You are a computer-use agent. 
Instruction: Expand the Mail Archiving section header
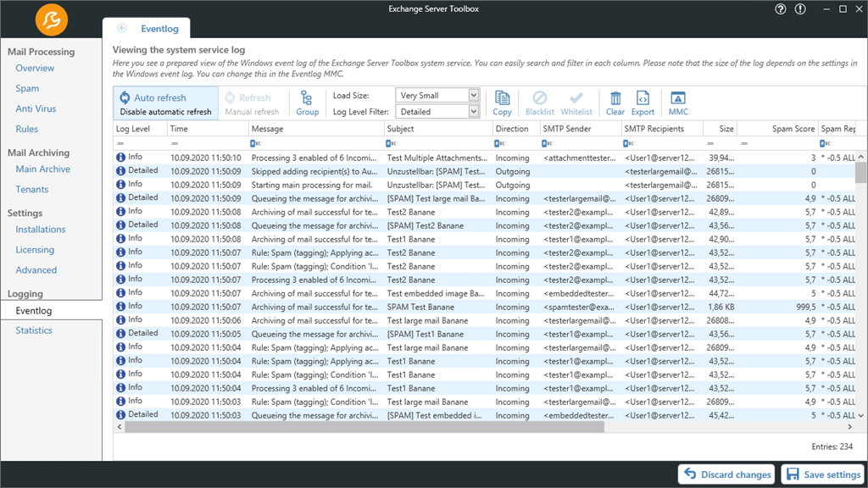pyautogui.click(x=41, y=152)
